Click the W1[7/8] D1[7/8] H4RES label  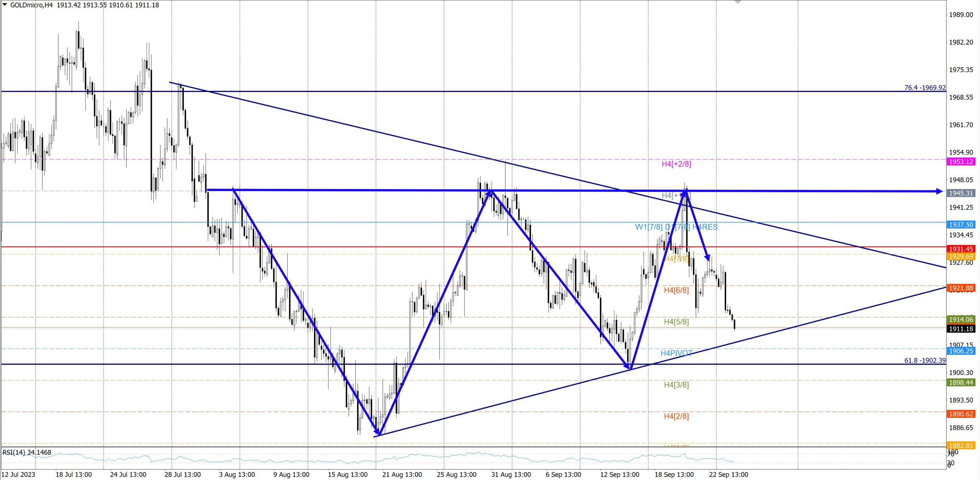point(676,227)
